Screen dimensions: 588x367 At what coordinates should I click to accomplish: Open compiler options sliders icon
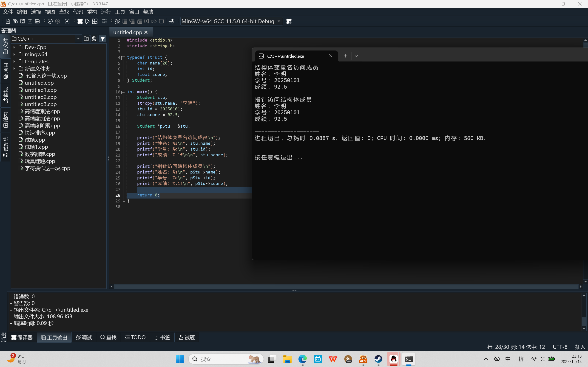point(104,21)
